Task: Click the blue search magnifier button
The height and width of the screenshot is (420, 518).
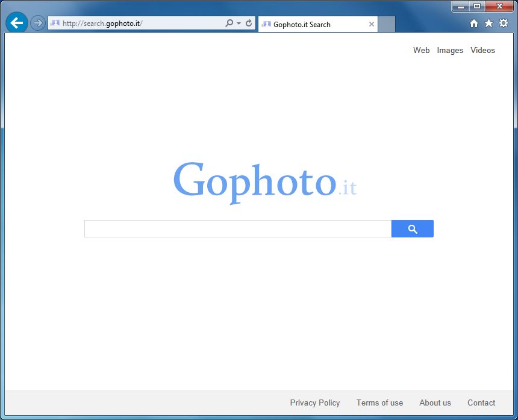Action: [412, 228]
